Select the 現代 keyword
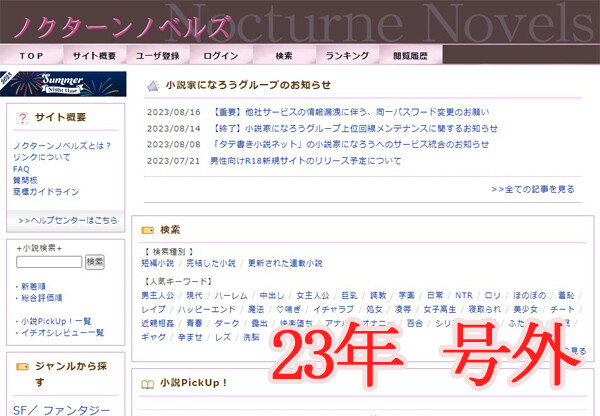 (x=194, y=295)
